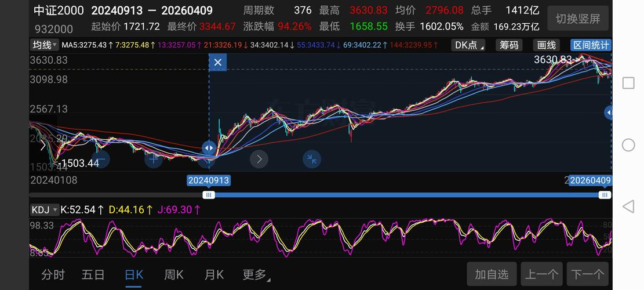644x290 pixels.
Task: Expand the 更多 period options
Action: click(x=256, y=274)
